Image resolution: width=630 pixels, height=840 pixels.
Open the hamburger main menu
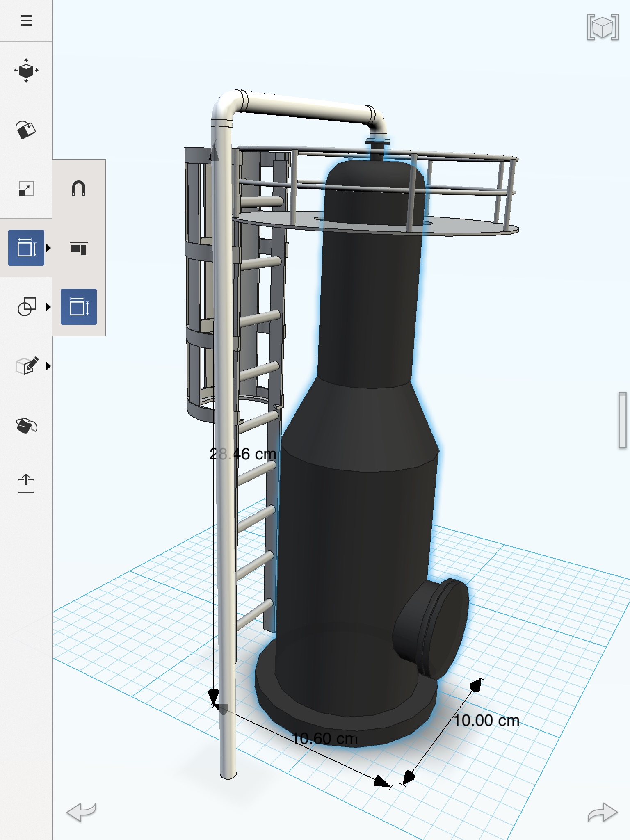(x=26, y=21)
